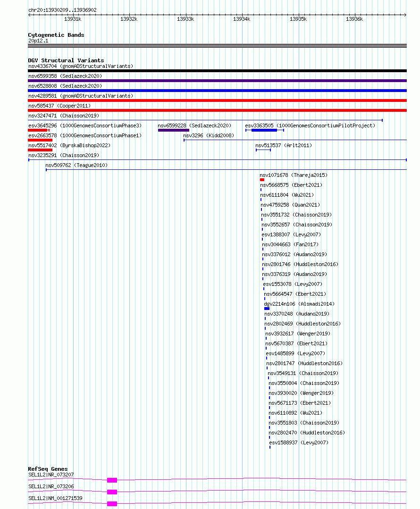Select nsv6110892 Wu2021 label
The image size is (420, 509).
tap(295, 413)
